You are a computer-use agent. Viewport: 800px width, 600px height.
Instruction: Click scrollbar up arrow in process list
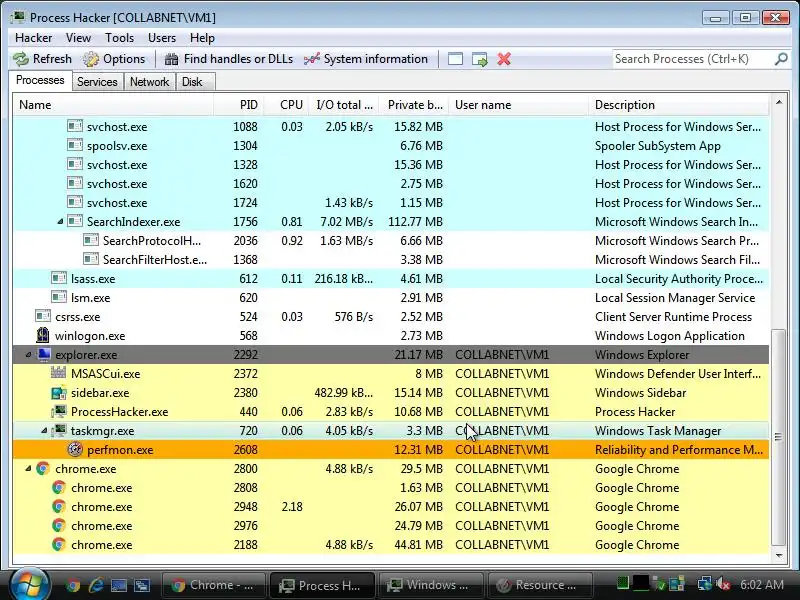click(779, 103)
